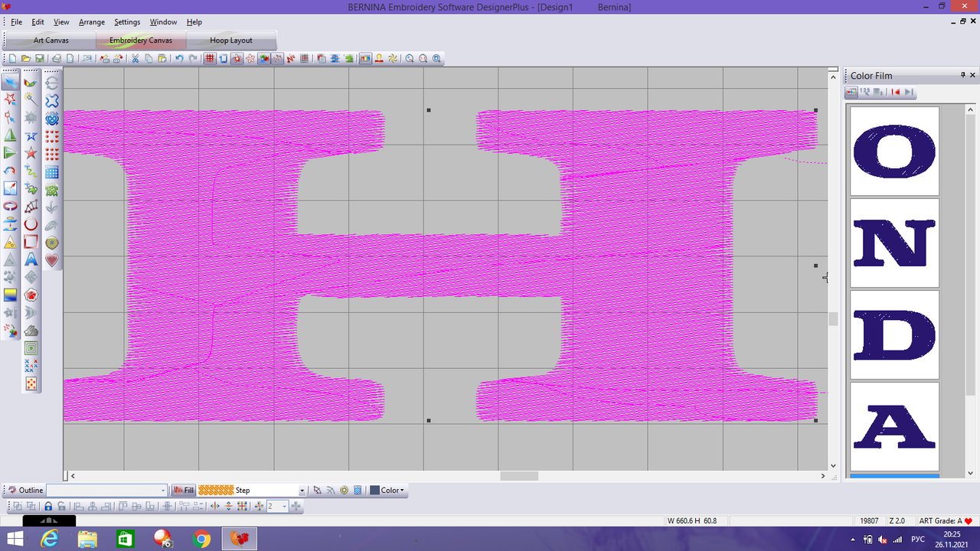
Task: Open the Step fill type dropdown
Action: 302,491
